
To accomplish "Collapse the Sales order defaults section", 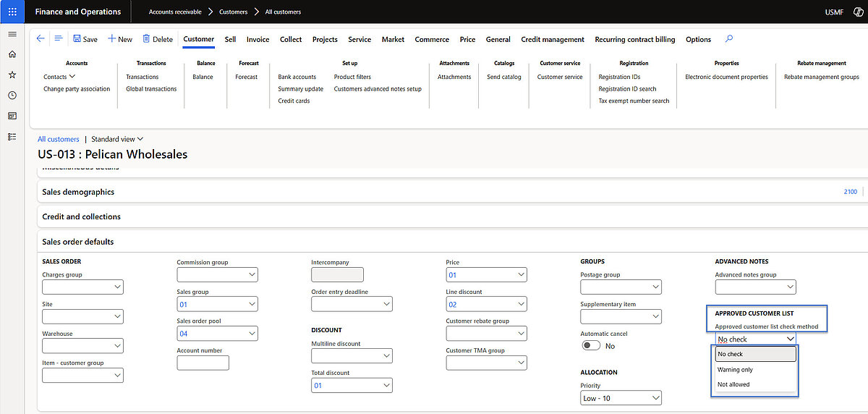I will click(78, 242).
